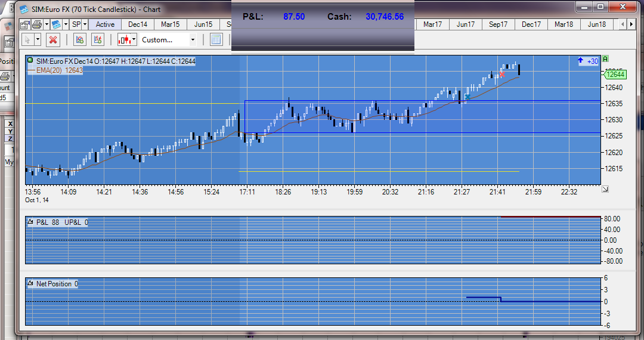
Task: Click the 17:11 time axis label
Action: click(x=247, y=191)
